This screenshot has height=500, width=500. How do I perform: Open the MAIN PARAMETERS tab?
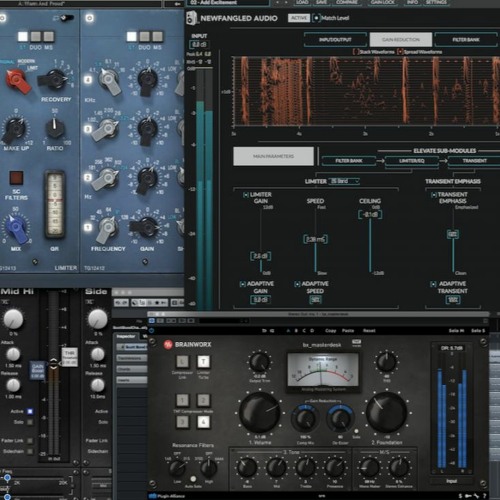273,156
